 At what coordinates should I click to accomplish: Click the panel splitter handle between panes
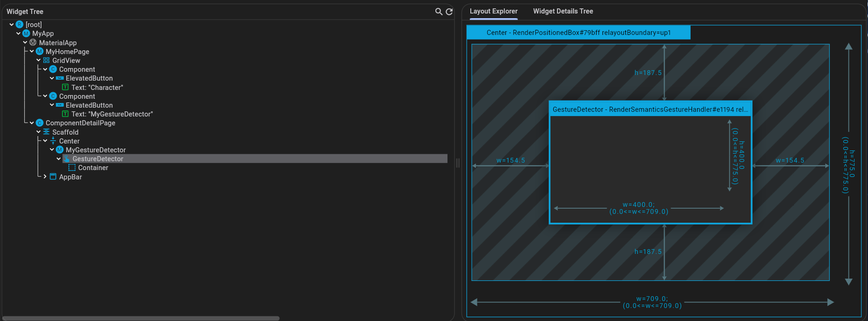[458, 163]
